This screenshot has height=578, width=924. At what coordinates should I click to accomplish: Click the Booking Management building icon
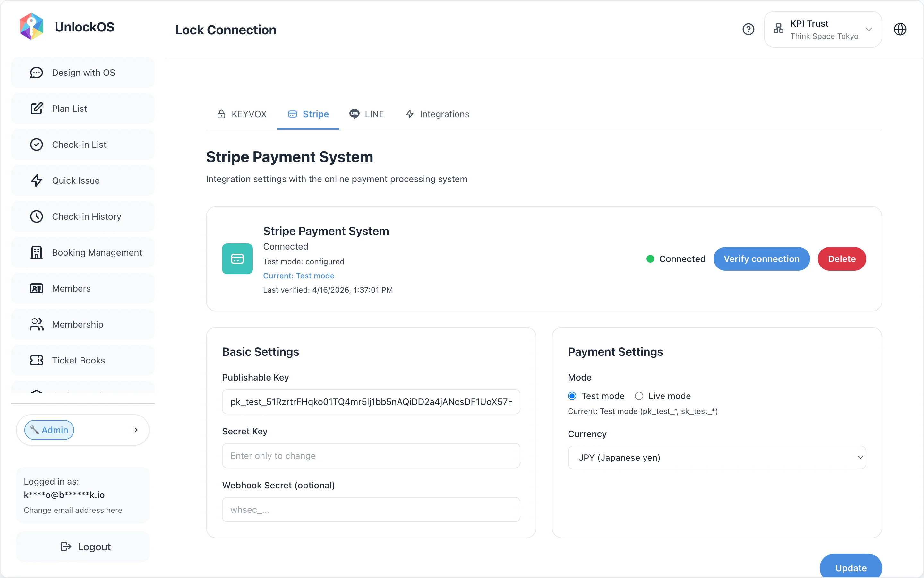(x=36, y=252)
